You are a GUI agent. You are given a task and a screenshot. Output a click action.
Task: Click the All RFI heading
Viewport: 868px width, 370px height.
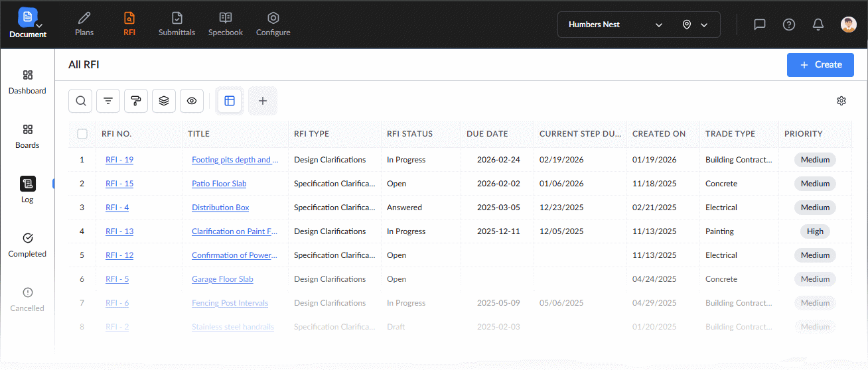click(84, 65)
